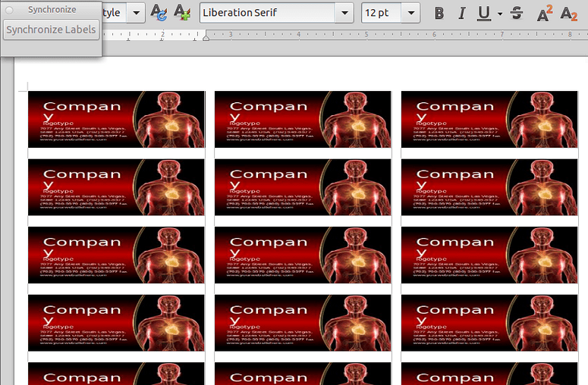Image resolution: width=588 pixels, height=385 pixels.
Task: Click the Synchronize Labels button
Action: (51, 30)
